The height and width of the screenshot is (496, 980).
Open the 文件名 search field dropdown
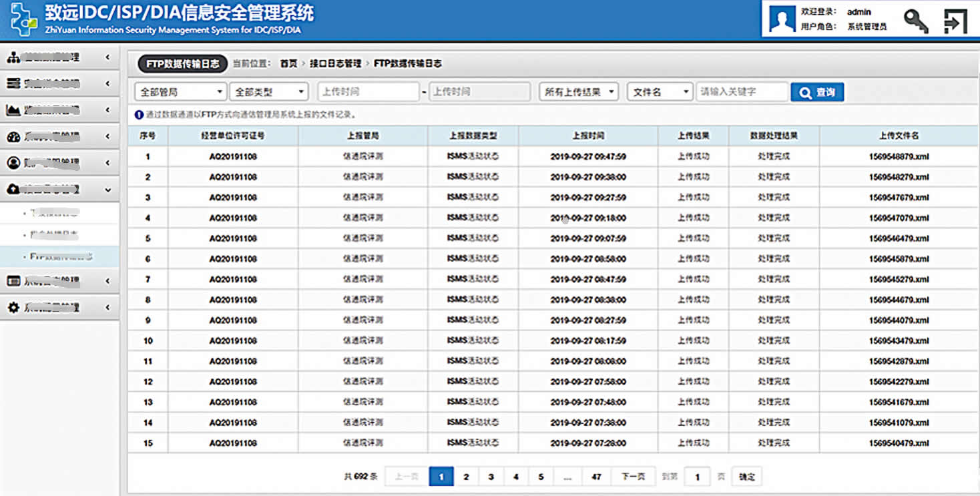pos(660,92)
